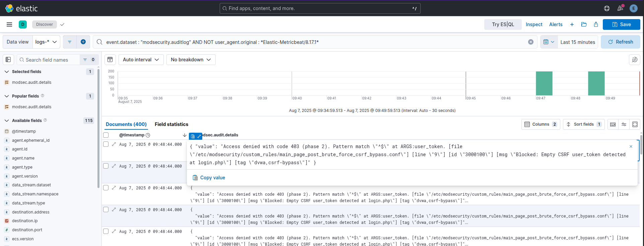The image size is (644, 246).
Task: Open the Auto interval dropdown
Action: coord(141,60)
